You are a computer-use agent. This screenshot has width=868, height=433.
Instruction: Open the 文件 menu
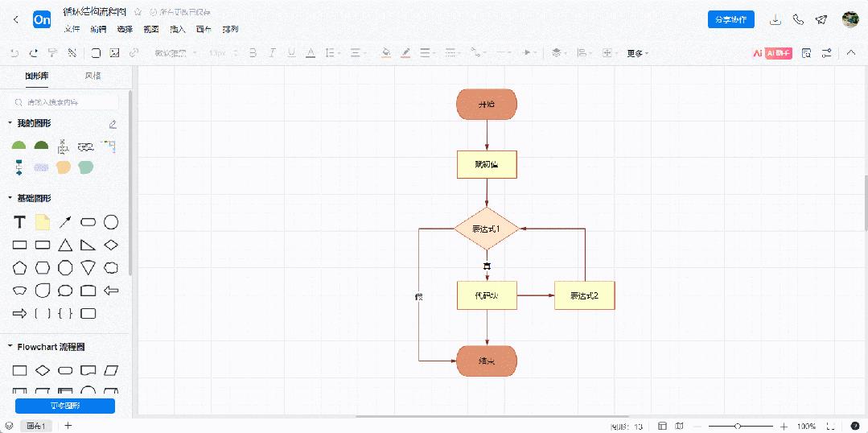(72, 29)
